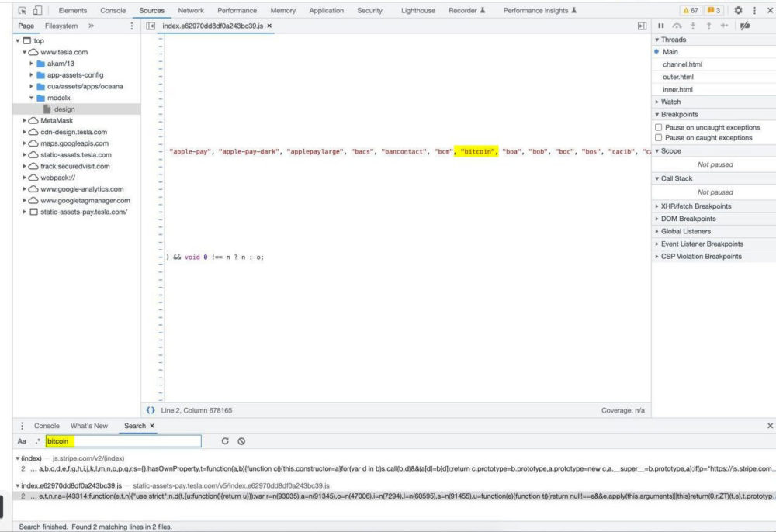Pause script execution button
Image resolution: width=776 pixels, height=532 pixels.
pos(661,26)
